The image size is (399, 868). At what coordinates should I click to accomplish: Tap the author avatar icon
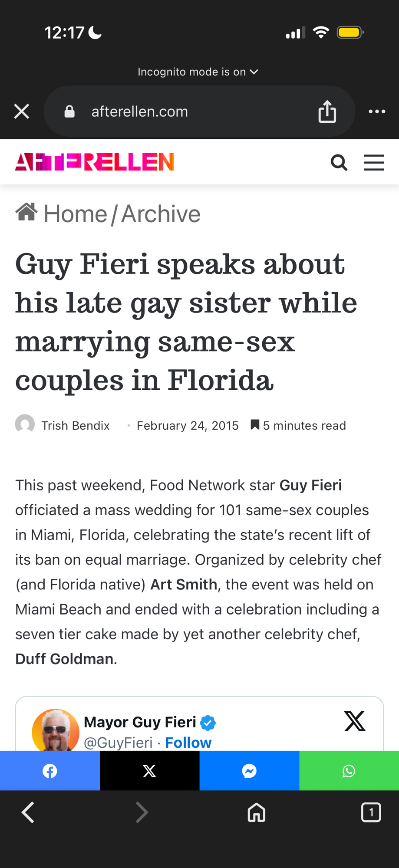[25, 424]
